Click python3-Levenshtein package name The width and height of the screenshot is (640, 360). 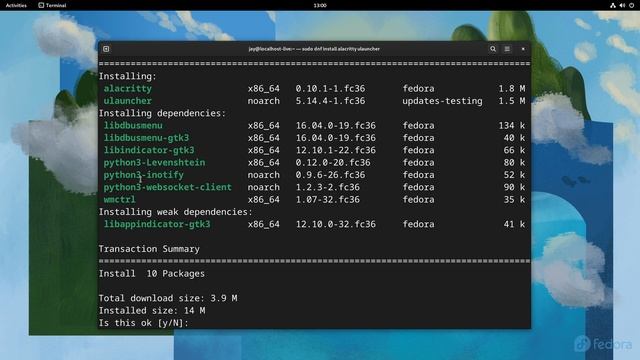click(x=154, y=162)
